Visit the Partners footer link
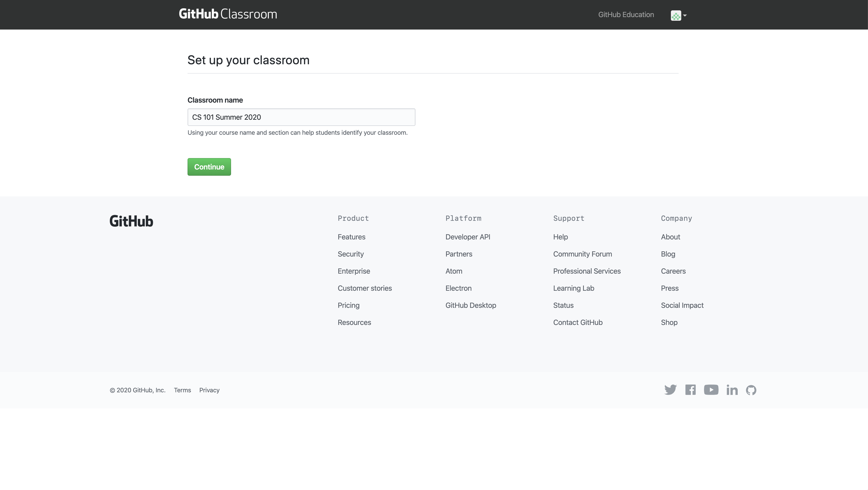The image size is (868, 490). [459, 254]
